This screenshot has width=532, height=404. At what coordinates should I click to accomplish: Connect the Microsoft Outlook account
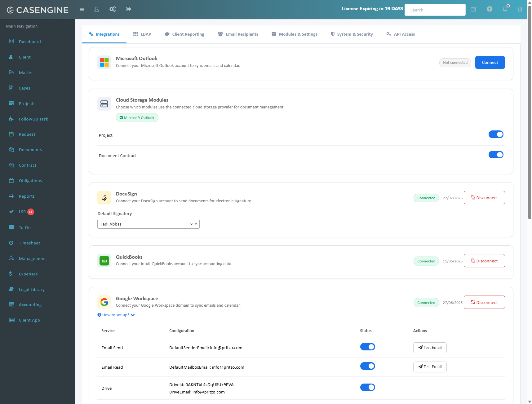pyautogui.click(x=490, y=63)
